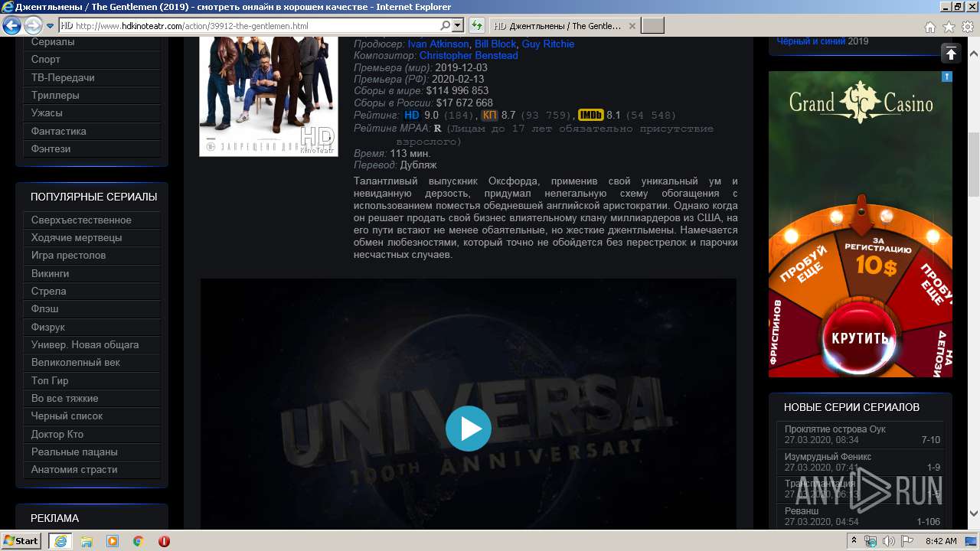Screen dimensions: 980x551
Task: Open Черный список series link
Action: 92,416
